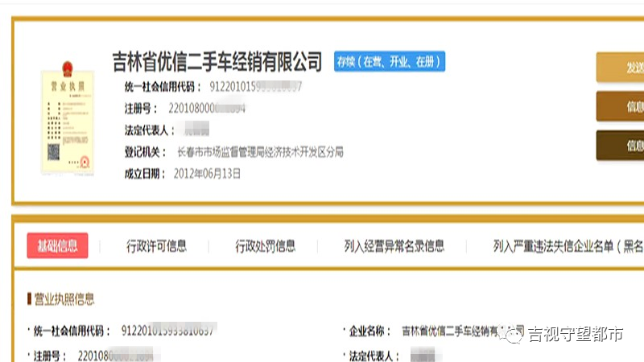Click the 登记机关 label

[x=145, y=152]
